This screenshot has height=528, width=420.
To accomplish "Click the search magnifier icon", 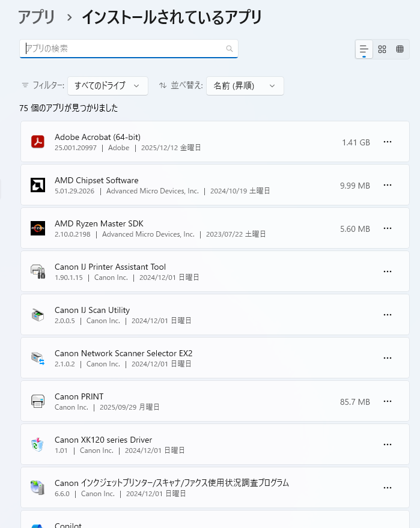I will 229,49.
